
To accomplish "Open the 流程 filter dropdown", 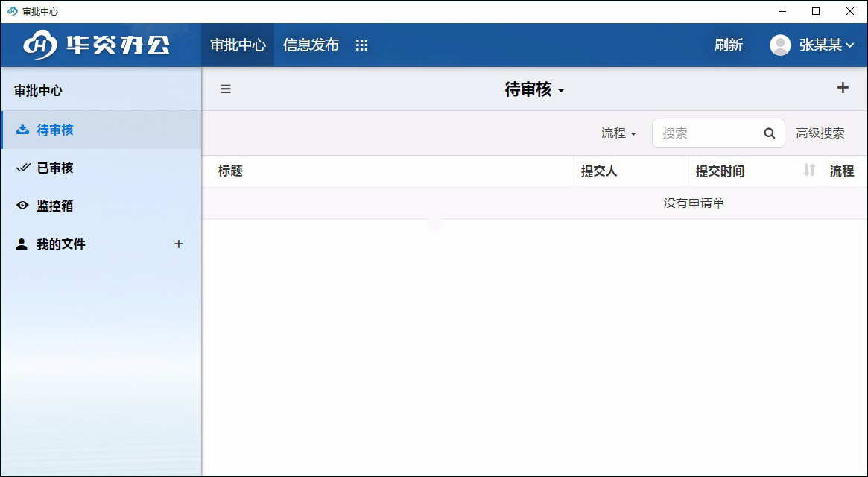I will 619,133.
